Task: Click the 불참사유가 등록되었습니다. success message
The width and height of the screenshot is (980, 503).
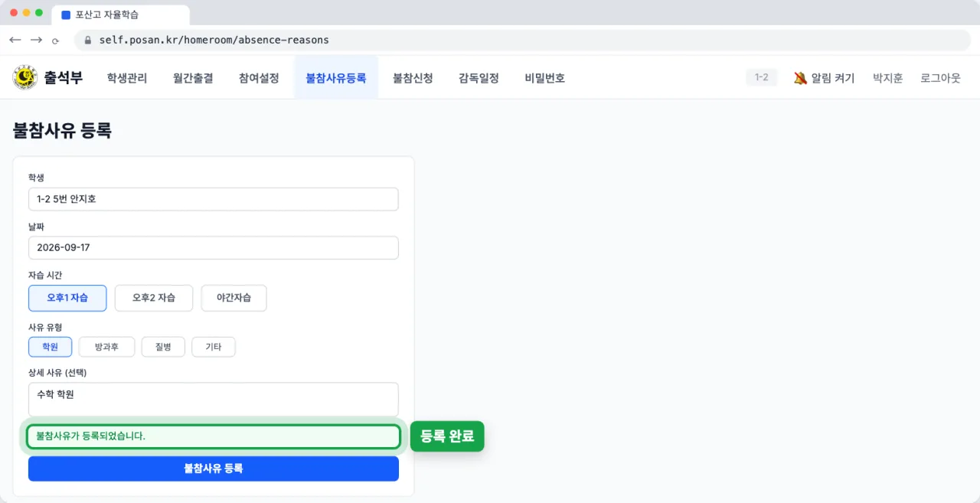Action: click(x=214, y=436)
